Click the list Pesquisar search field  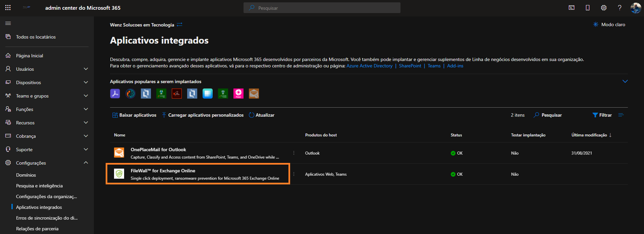click(548, 115)
